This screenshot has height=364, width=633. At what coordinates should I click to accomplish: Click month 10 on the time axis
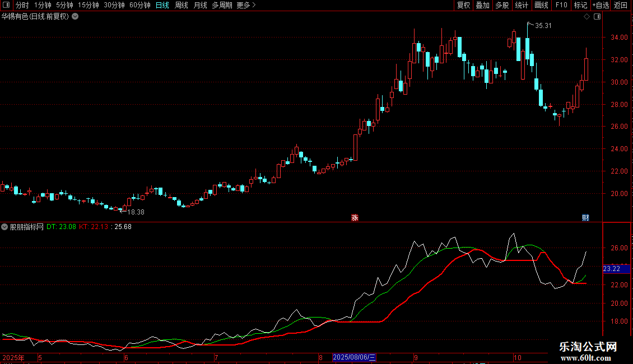pyautogui.click(x=518, y=357)
